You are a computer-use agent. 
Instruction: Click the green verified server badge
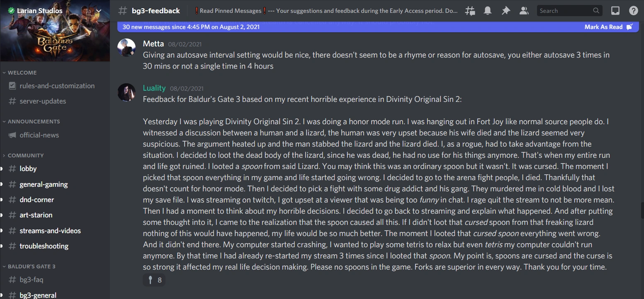[x=11, y=11]
